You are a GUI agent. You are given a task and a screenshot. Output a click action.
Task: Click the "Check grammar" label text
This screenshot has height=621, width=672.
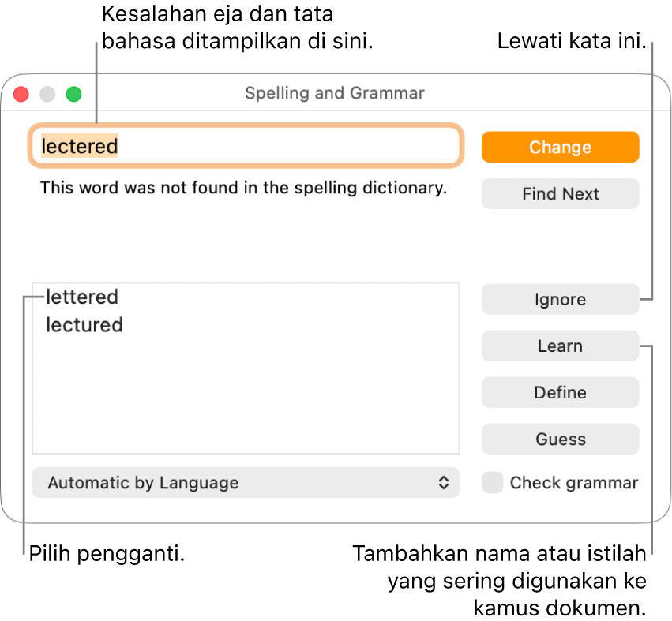573,483
